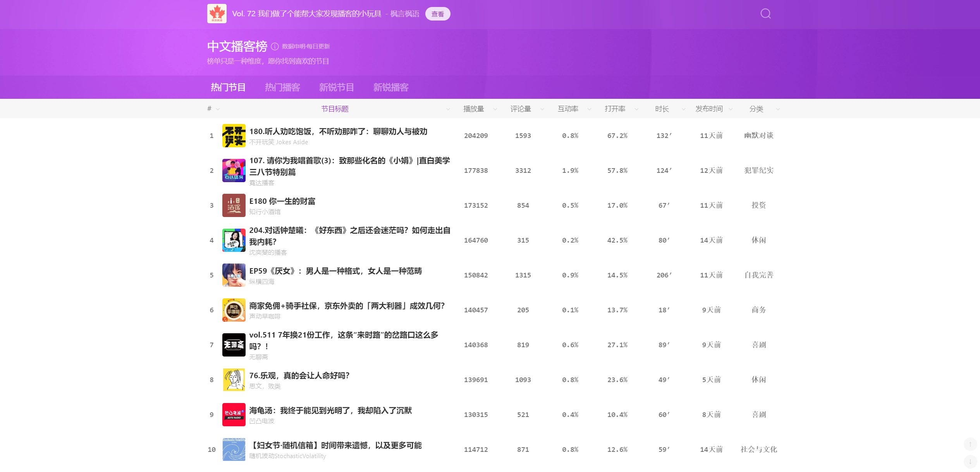Sort by 互动率 column chevron

pos(590,109)
